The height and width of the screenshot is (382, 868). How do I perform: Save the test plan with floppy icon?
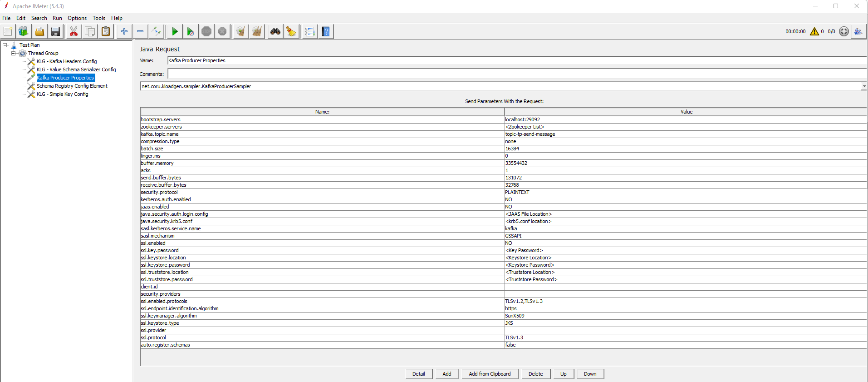[x=55, y=31]
